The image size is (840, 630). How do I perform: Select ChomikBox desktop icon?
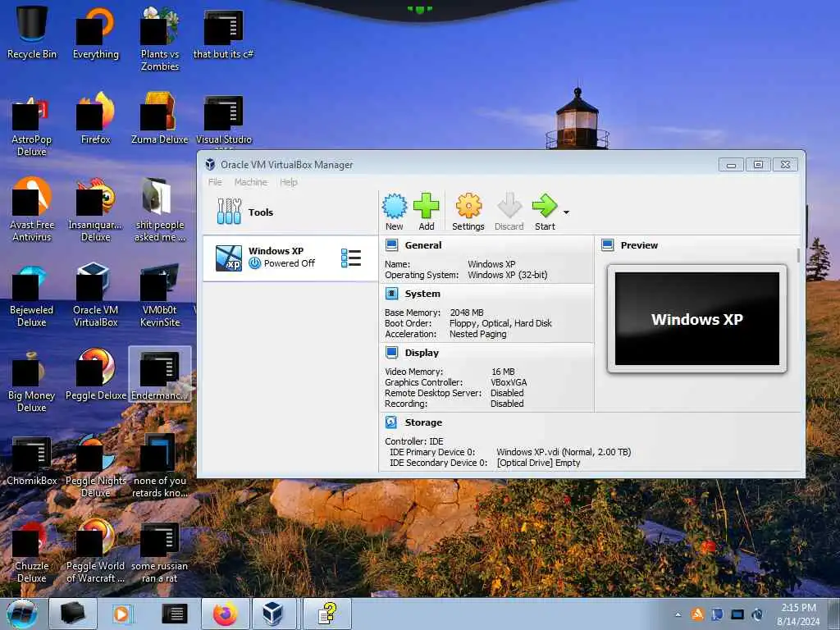(x=32, y=459)
